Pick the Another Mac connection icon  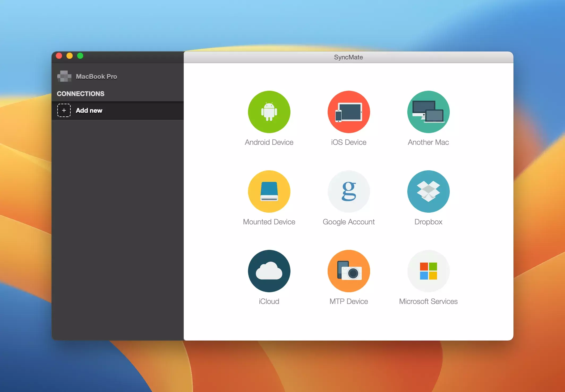tap(428, 112)
